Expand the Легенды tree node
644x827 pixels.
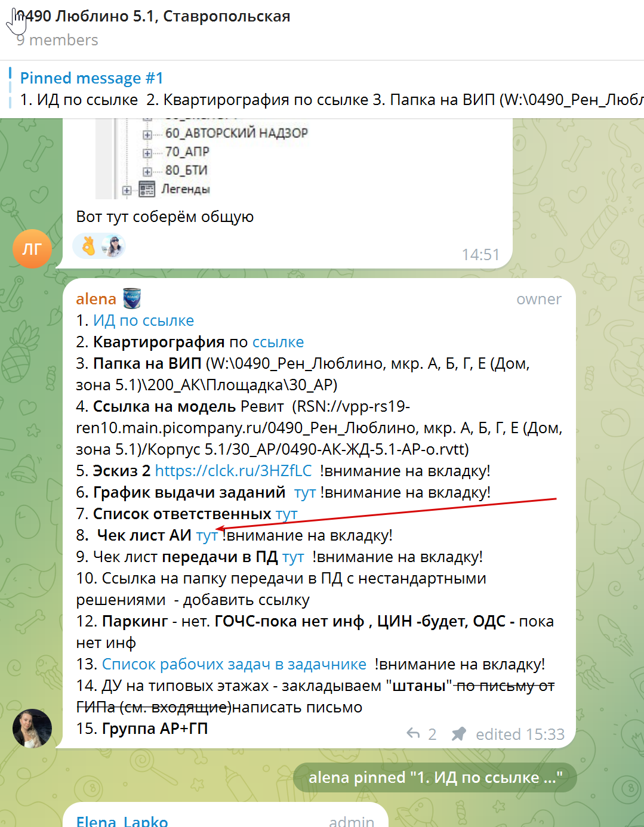[x=127, y=190]
